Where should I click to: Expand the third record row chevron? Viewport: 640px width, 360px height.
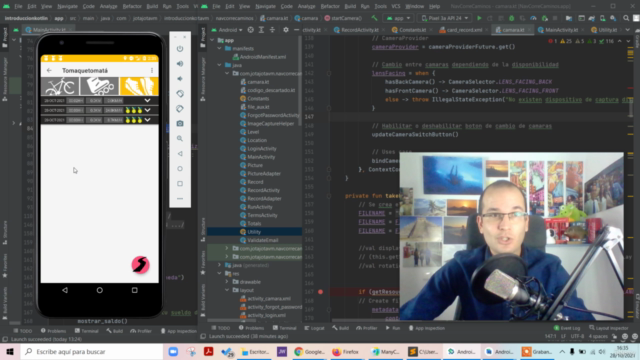coord(147,120)
